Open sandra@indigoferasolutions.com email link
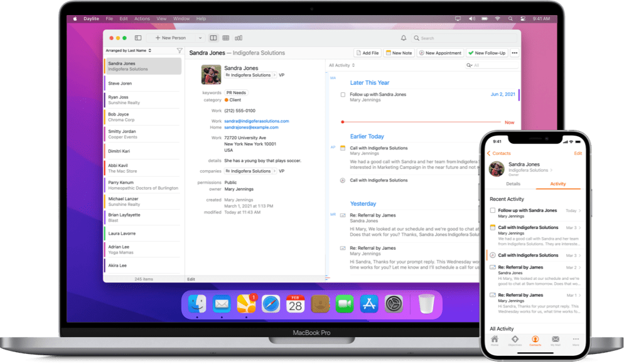Viewport: 624px width, 364px height. [257, 121]
